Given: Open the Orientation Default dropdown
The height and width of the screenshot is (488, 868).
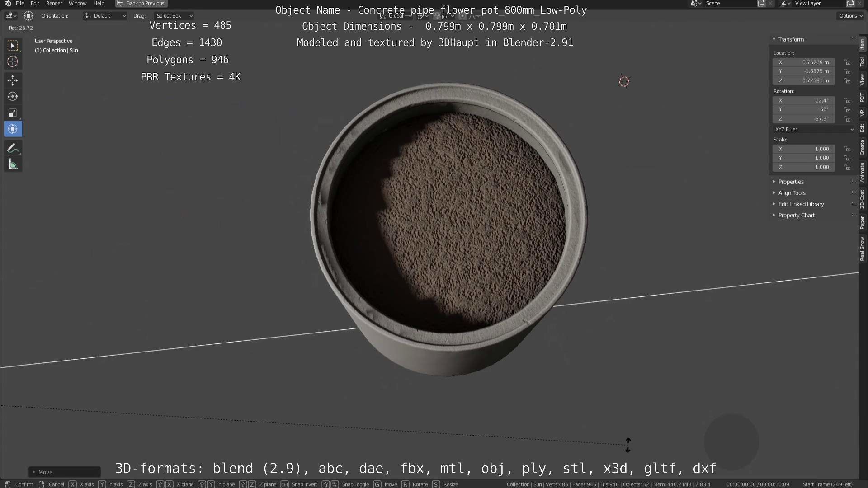Looking at the screenshot, I should pos(105,16).
